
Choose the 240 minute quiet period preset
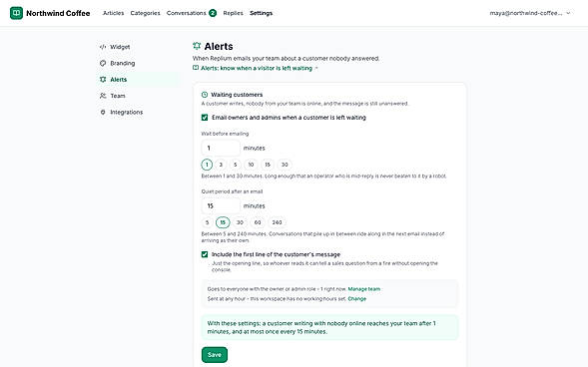tap(278, 222)
